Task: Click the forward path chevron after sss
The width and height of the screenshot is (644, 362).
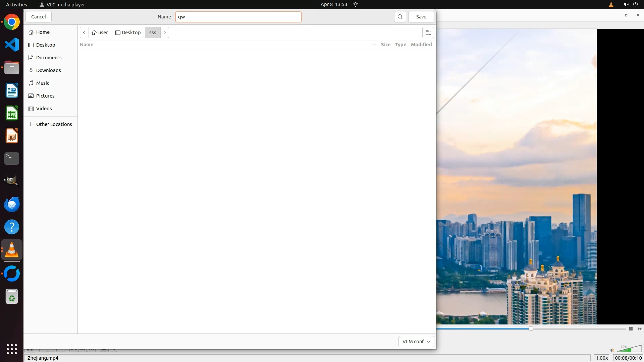Action: click(165, 33)
